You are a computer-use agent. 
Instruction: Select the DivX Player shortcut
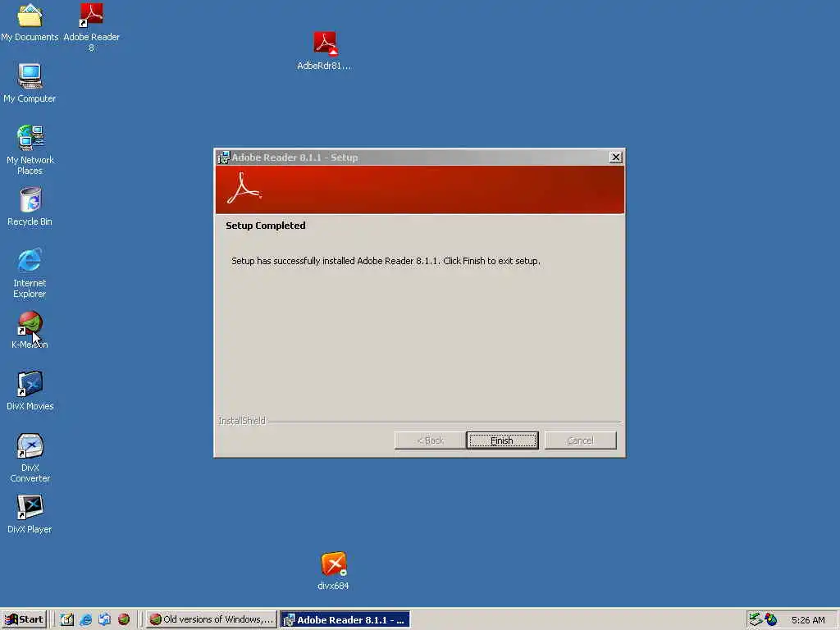tap(30, 514)
